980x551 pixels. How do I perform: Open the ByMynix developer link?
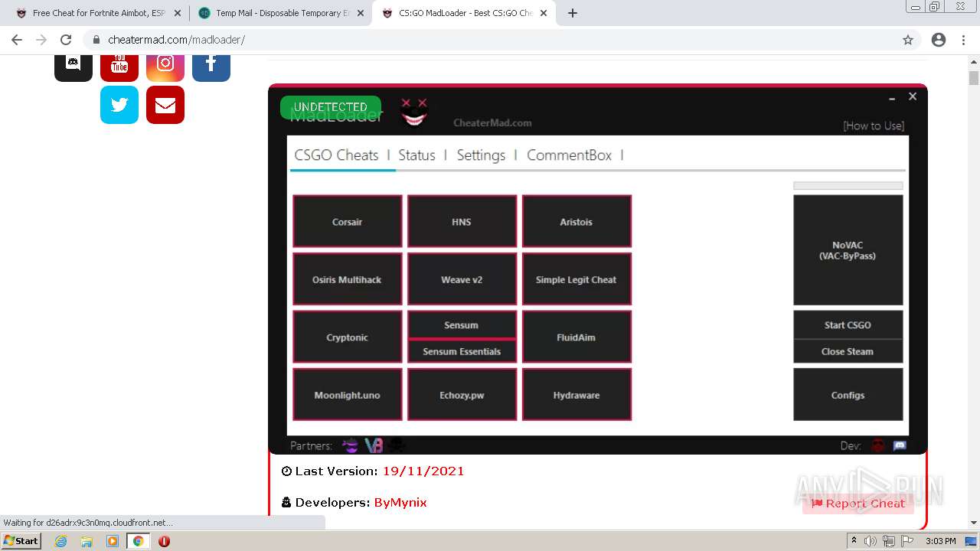coord(400,502)
